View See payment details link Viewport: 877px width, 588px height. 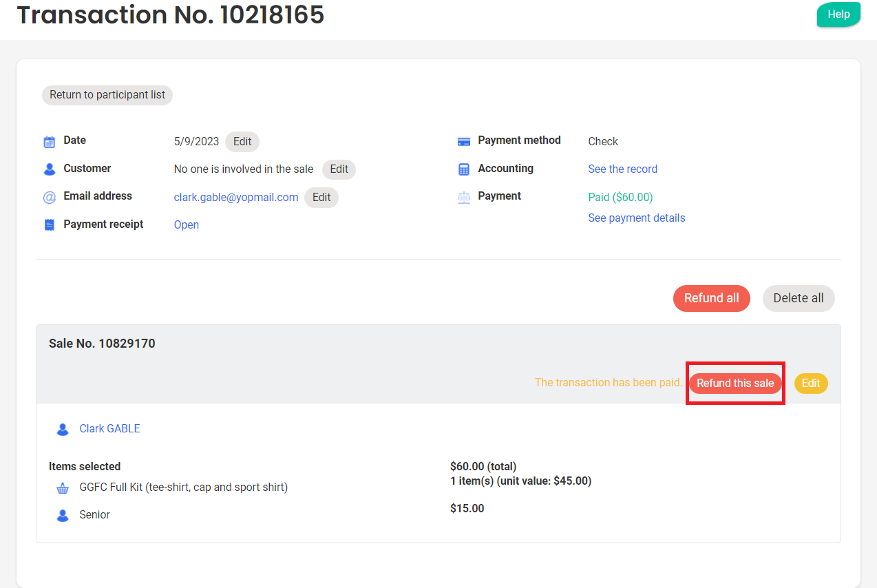click(x=636, y=218)
